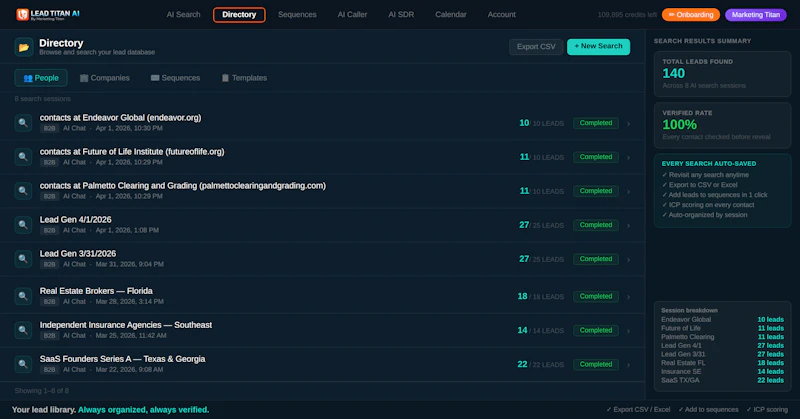Open 'SaaS Founders Series A — Texas & Georgia'
Screen dimensions: 800x419
tap(122, 359)
